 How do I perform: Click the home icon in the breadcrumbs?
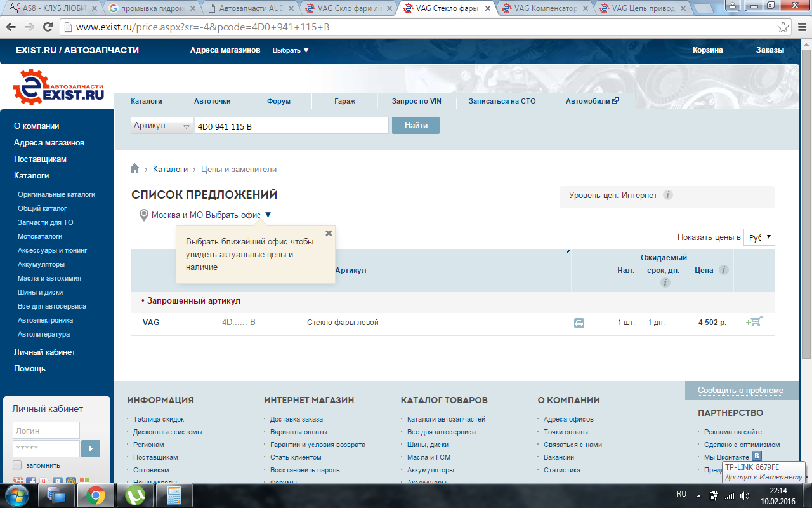[134, 168]
